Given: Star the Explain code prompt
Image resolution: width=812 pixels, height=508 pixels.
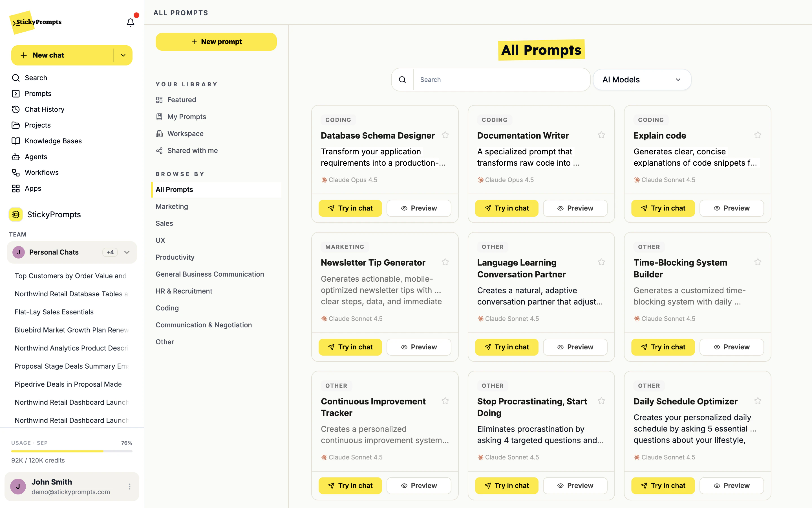Looking at the screenshot, I should [x=758, y=135].
